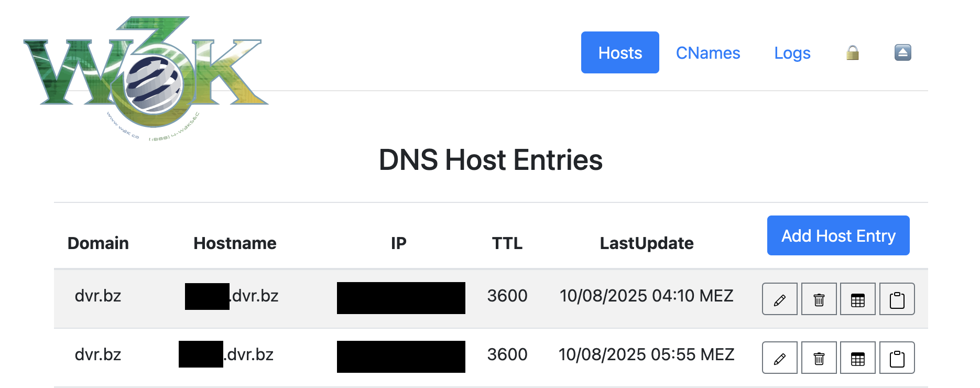
Task: Click the IP column header
Action: coord(398,243)
